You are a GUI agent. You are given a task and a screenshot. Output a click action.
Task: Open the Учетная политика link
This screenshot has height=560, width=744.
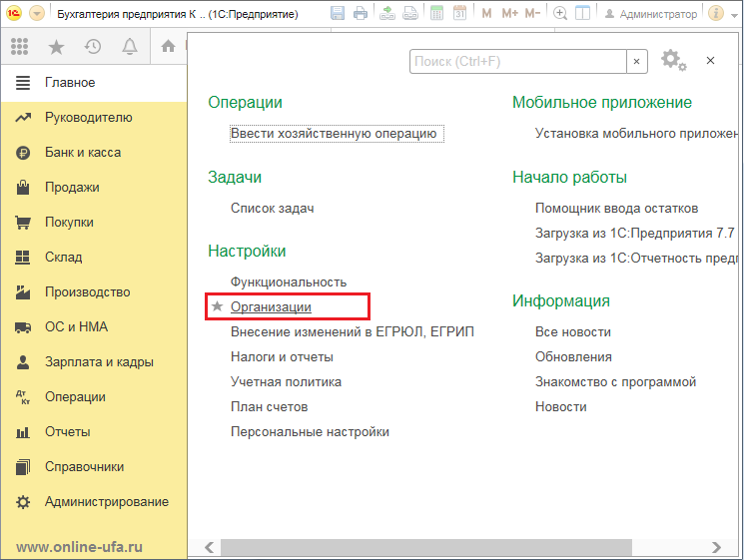tap(287, 381)
